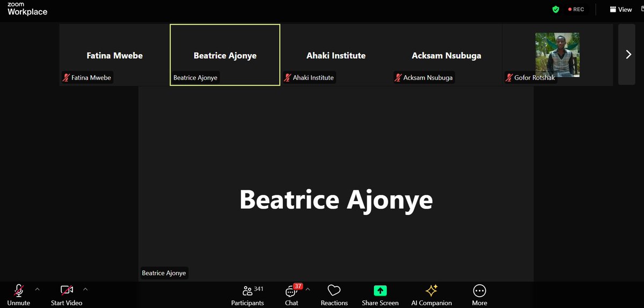
Task: Select Ahaki Institute's video tile
Action: (x=336, y=54)
